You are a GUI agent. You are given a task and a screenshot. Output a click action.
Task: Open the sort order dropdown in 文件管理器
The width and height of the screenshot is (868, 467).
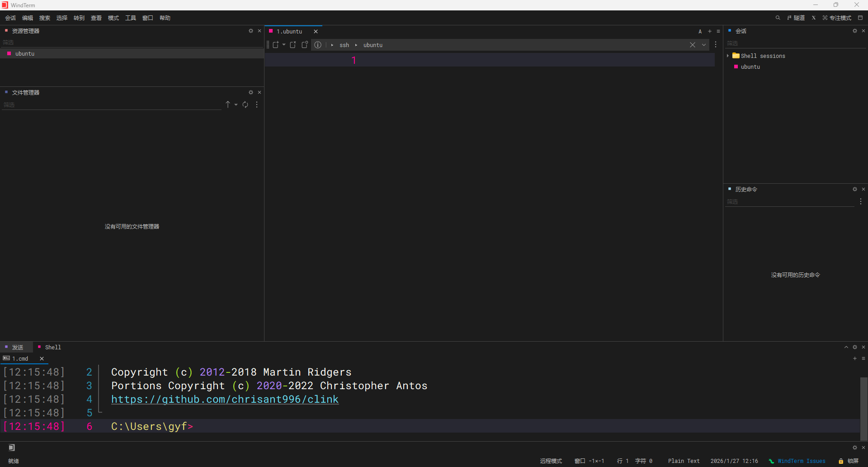click(x=236, y=105)
